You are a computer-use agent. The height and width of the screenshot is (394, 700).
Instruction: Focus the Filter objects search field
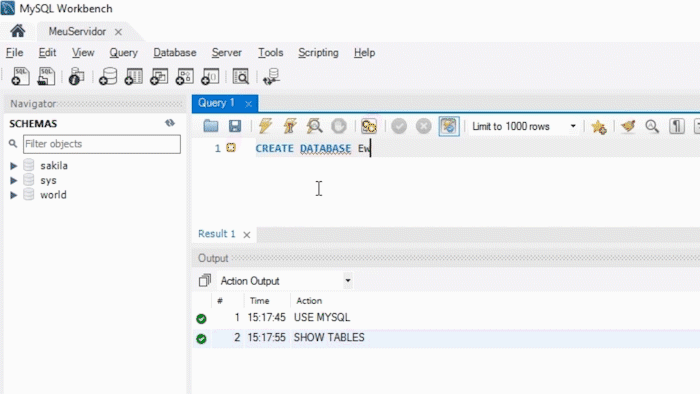(102, 144)
